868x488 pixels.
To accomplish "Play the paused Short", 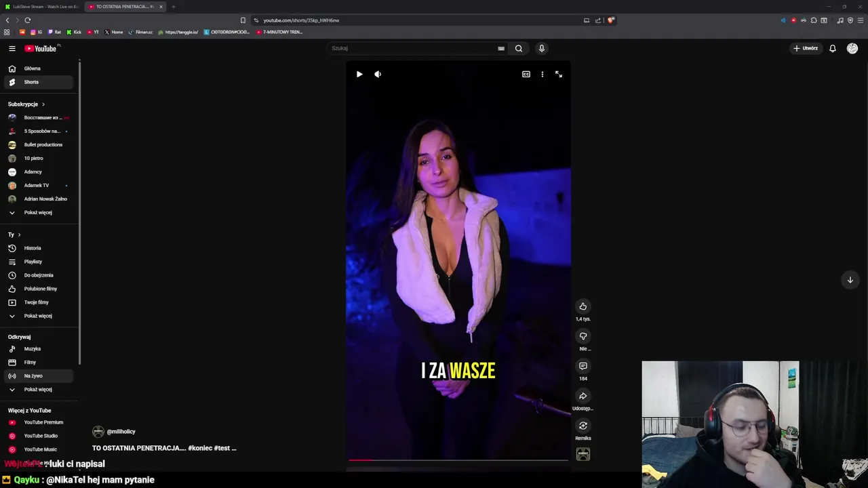I will pyautogui.click(x=359, y=74).
